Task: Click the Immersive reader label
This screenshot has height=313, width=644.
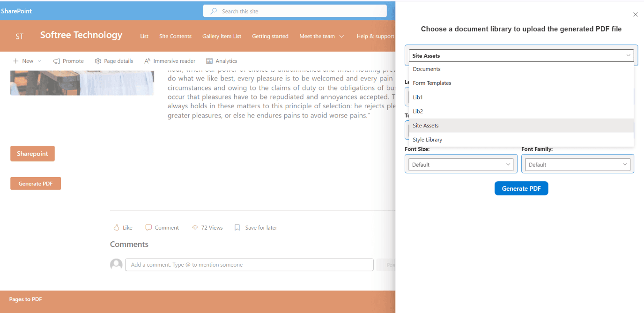Action: [174, 61]
